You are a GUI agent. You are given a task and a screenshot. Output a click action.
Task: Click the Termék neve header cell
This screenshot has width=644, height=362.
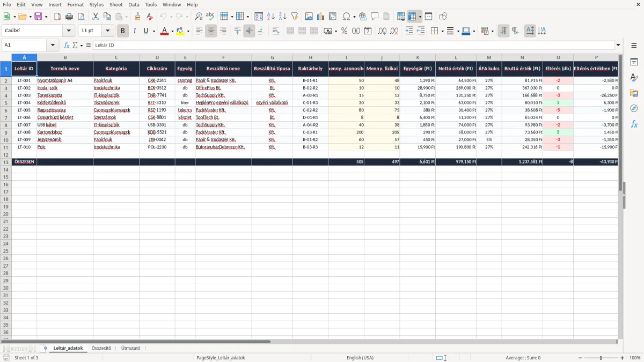pos(65,69)
